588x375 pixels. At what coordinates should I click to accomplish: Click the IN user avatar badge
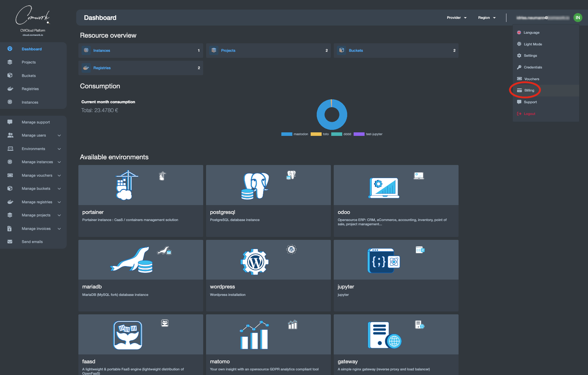(578, 18)
